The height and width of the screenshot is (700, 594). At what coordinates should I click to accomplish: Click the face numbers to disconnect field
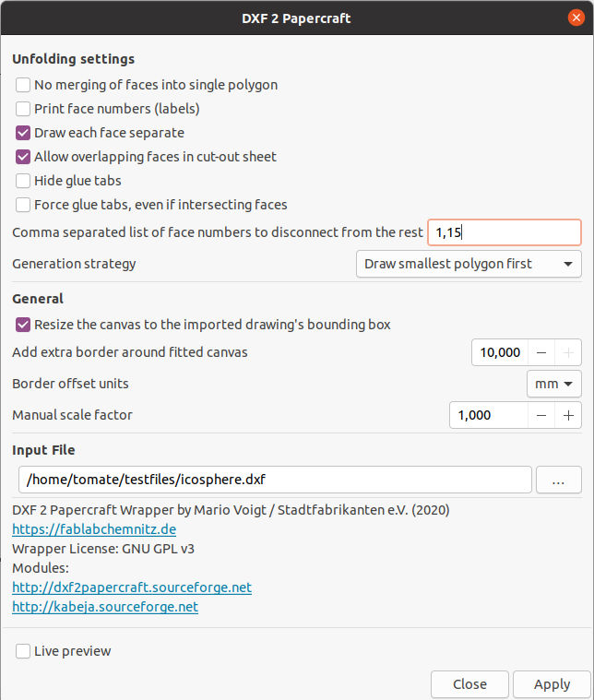click(x=505, y=232)
